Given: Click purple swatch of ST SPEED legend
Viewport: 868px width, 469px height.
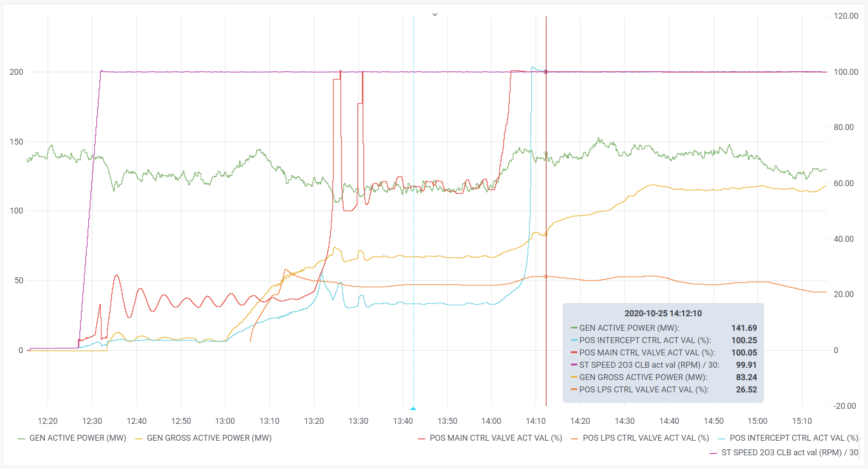Looking at the screenshot, I should tap(713, 453).
